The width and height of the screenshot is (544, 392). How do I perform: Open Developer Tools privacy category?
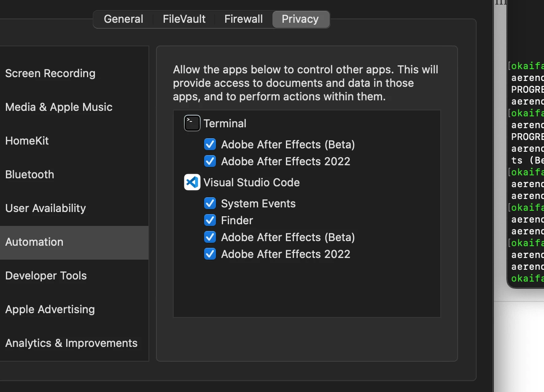pos(46,276)
